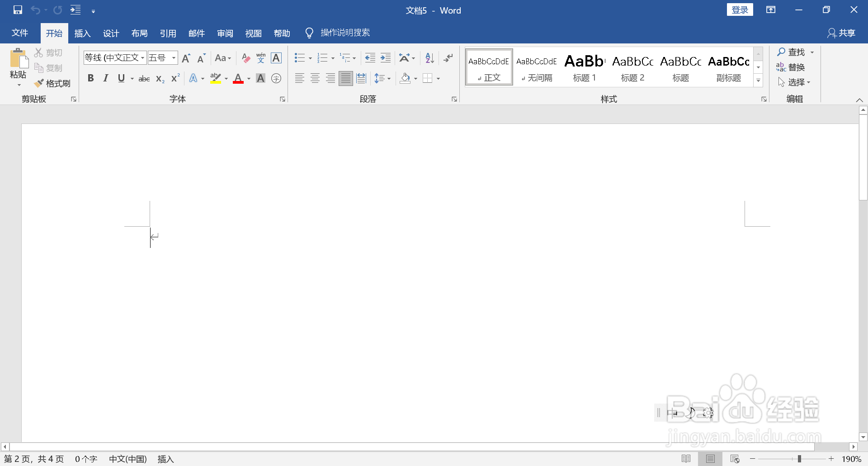Expand the styles gallery with the more arrow
The image size is (868, 466).
pos(759,81)
